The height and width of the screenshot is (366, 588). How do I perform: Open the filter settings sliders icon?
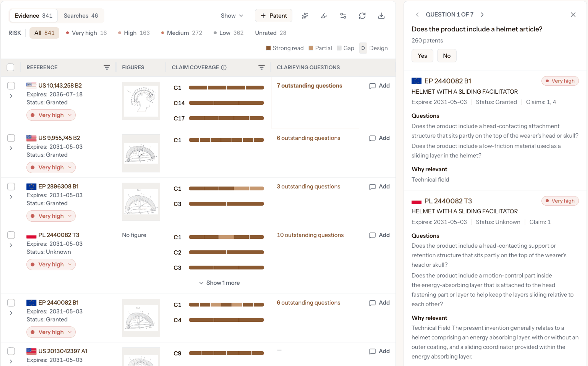343,16
